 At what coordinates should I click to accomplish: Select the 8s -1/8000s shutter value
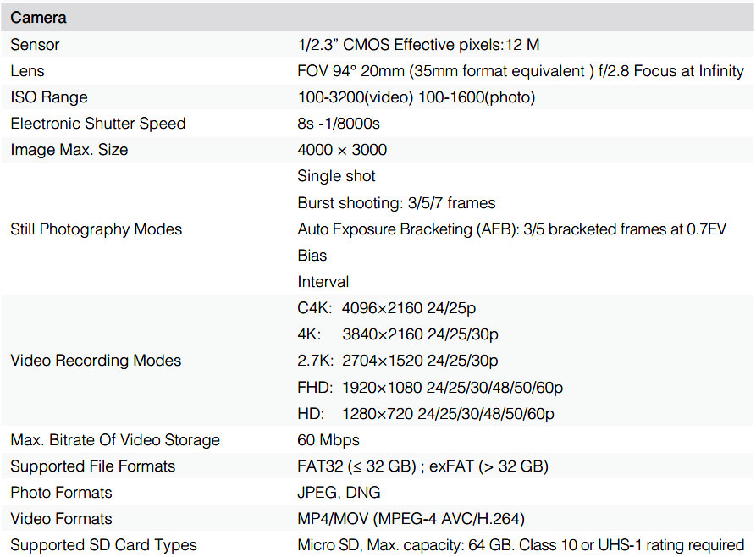coord(339,124)
